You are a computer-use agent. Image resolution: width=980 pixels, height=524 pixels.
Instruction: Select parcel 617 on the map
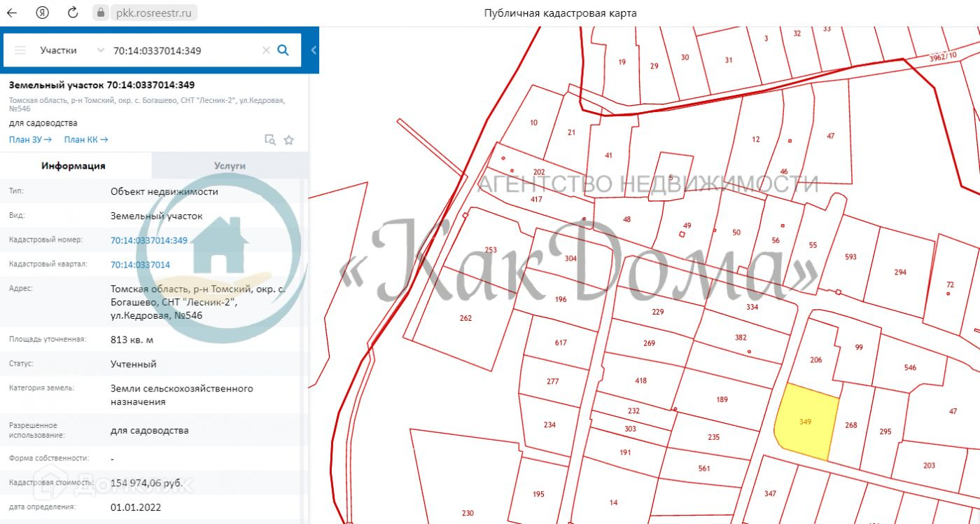(x=560, y=343)
